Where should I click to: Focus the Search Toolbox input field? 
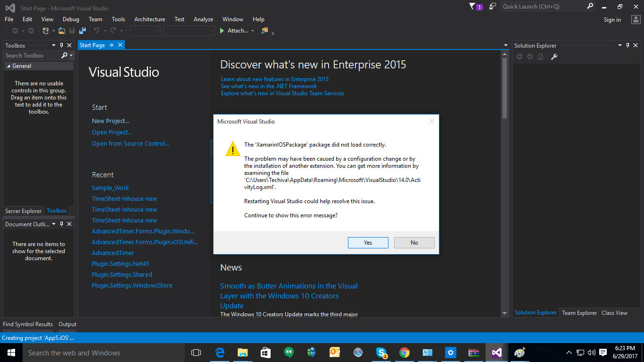[32, 55]
